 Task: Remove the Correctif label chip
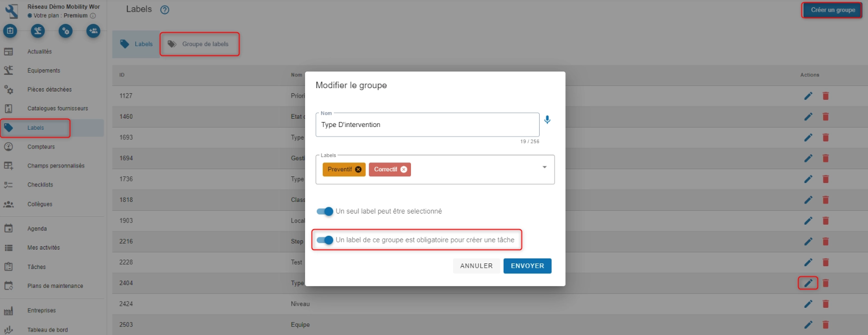tap(404, 170)
